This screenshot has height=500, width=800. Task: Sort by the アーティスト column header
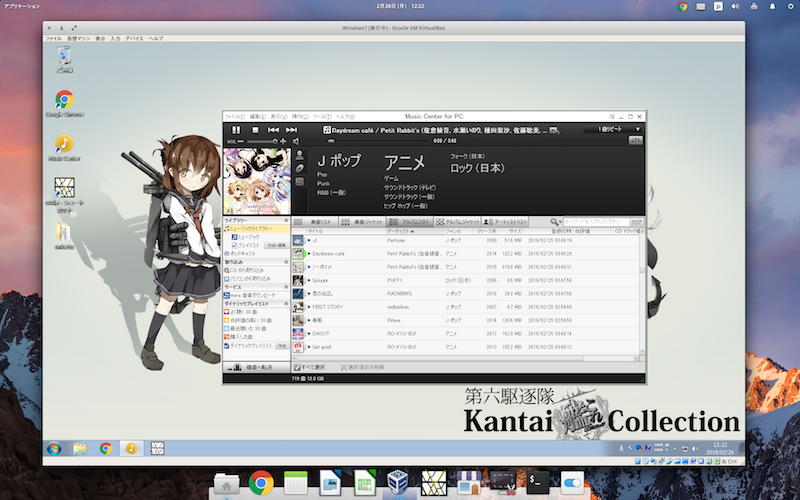tap(415, 231)
